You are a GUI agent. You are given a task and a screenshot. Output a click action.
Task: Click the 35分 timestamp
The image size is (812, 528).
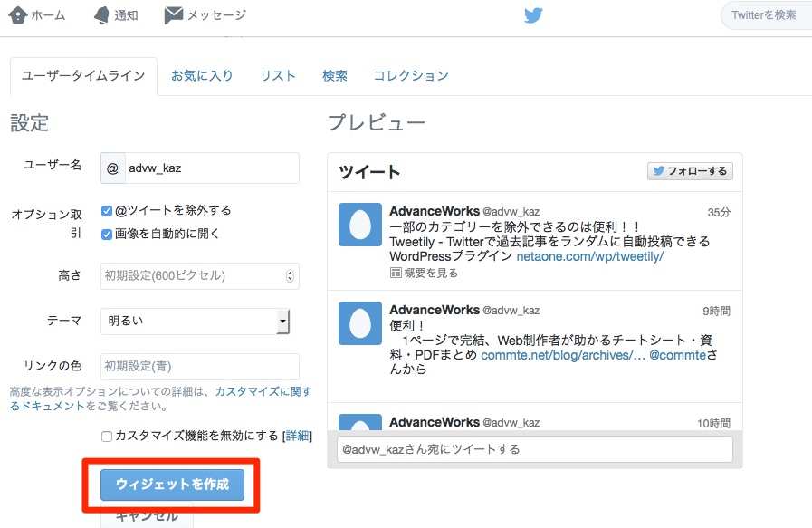click(x=719, y=212)
